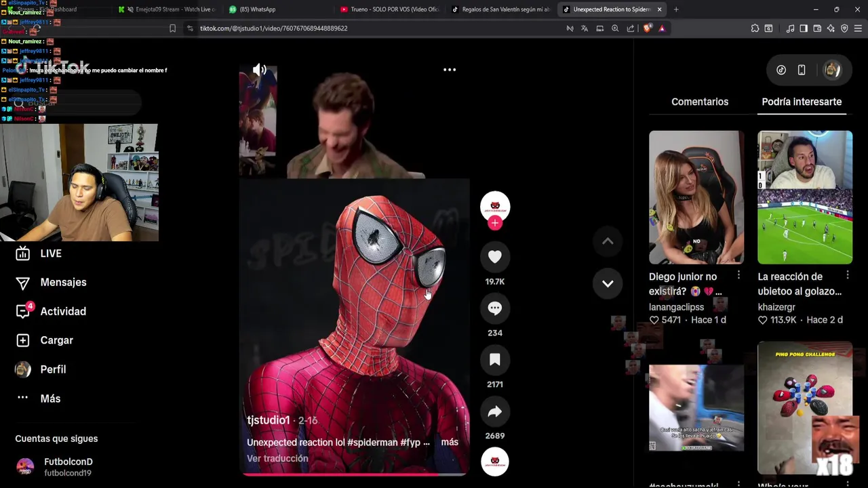Open Brave Wallet icon
The width and height of the screenshot is (868, 488).
[817, 28]
